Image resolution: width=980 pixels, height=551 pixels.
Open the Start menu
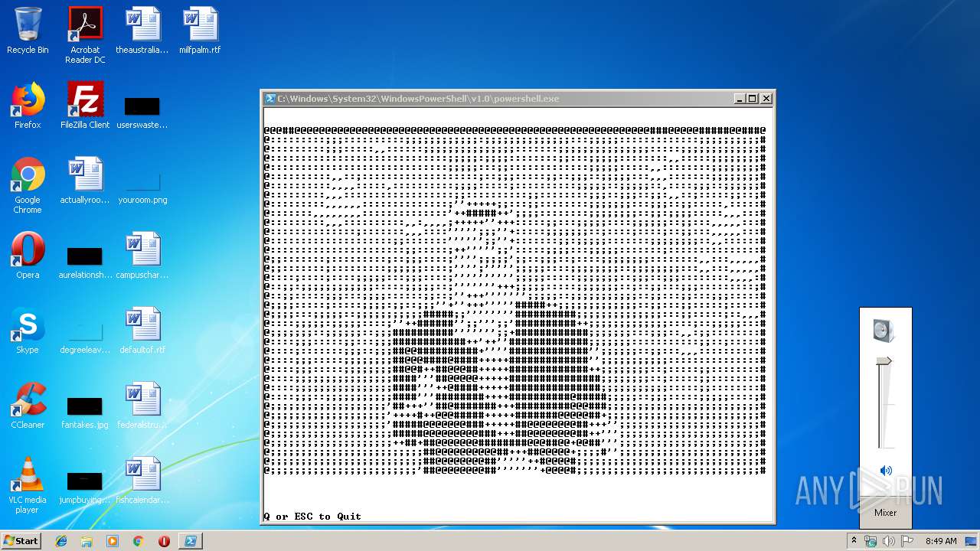coord(21,541)
